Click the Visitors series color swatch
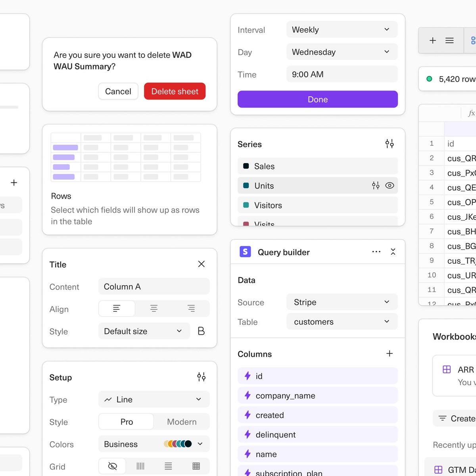This screenshot has height=476, width=476. (246, 205)
